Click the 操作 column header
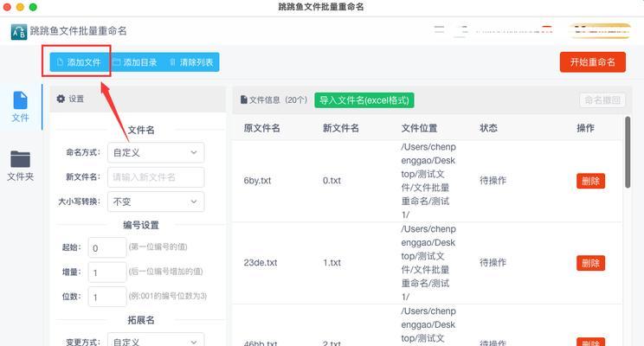Viewport: 644px width, 346px height. tap(585, 128)
